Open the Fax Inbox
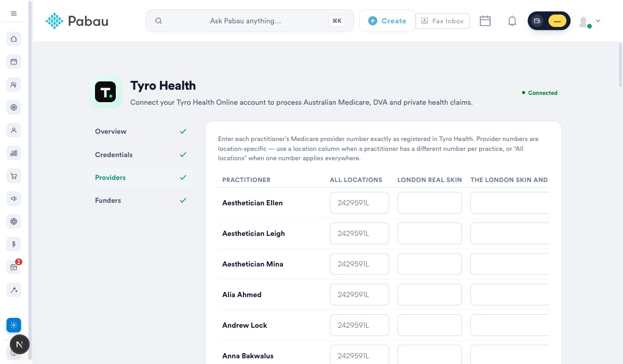Image resolution: width=623 pixels, height=364 pixels. 442,21
